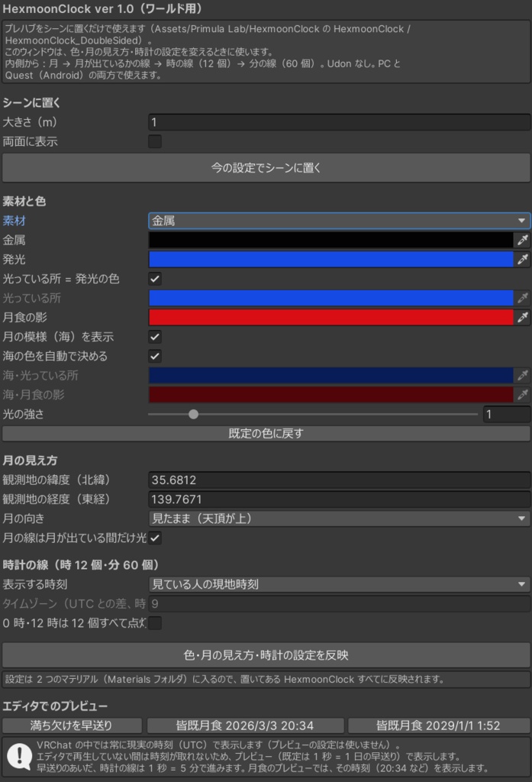The image size is (532, 782).
Task: Toggle the 両面に表示 checkbox
Action: coord(155,141)
